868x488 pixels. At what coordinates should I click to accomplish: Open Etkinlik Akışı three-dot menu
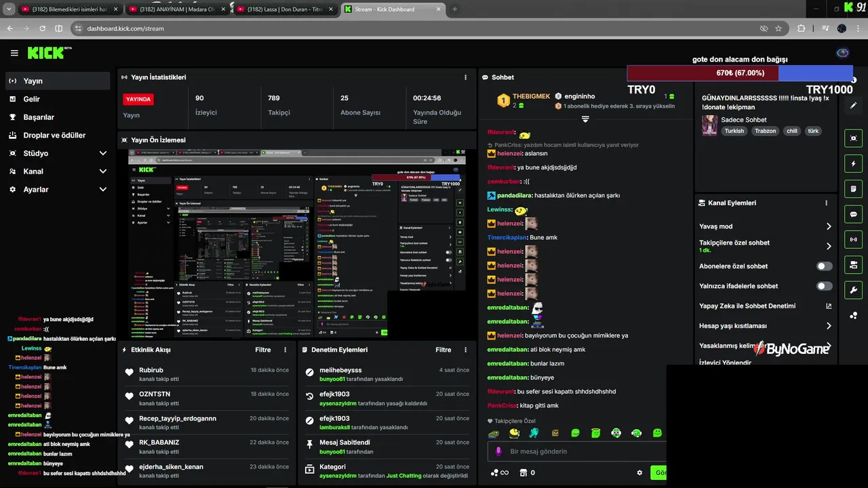pos(285,350)
